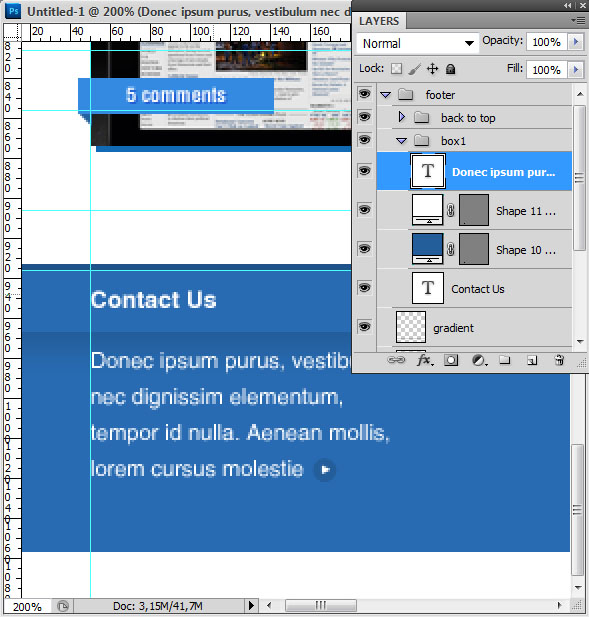This screenshot has width=589, height=617.
Task: Click Contact Us layer T thumbnail
Action: [428, 288]
